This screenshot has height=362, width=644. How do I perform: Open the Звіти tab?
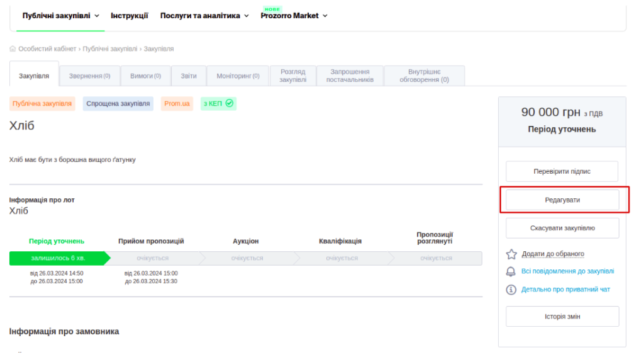pyautogui.click(x=189, y=76)
